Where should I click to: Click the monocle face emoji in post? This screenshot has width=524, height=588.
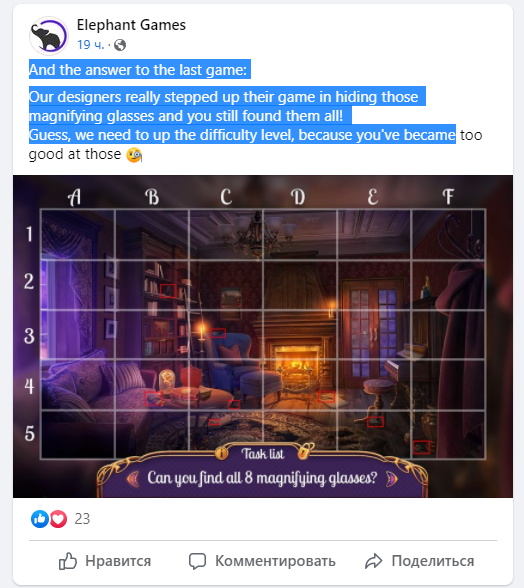pos(134,154)
